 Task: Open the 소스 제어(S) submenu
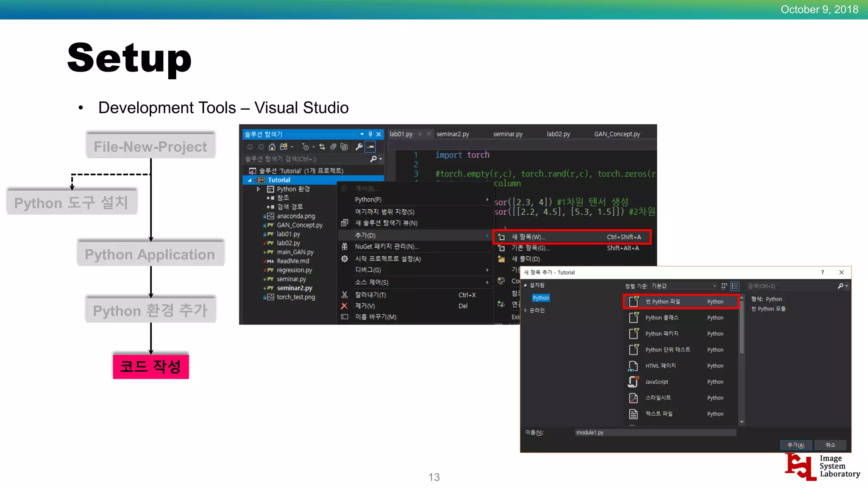(x=415, y=282)
